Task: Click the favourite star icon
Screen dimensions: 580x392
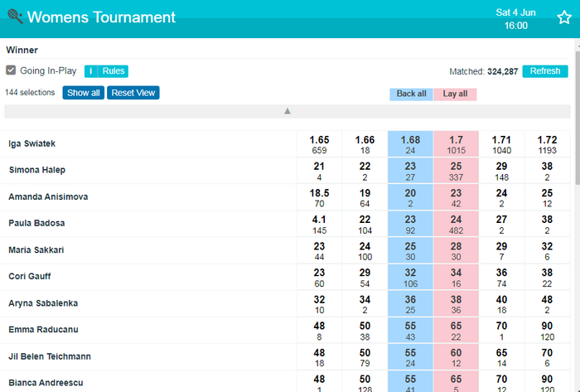Action: click(564, 18)
